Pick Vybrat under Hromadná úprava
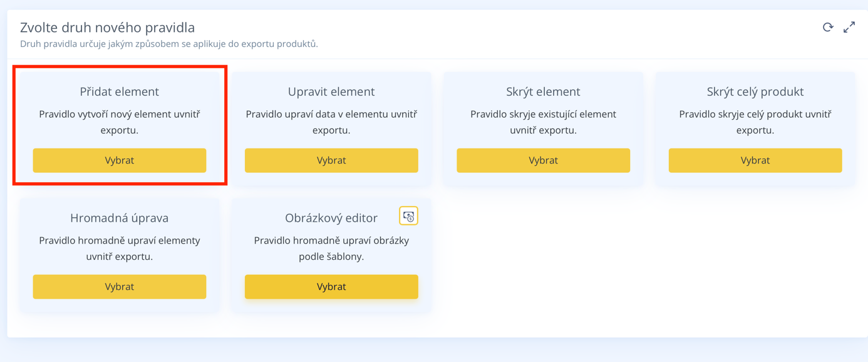This screenshot has height=362, width=868. (120, 287)
